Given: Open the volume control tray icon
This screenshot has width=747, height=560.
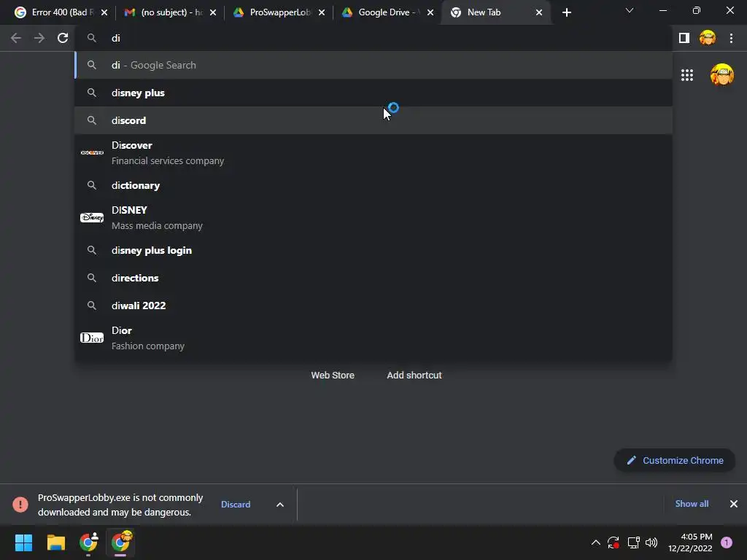Looking at the screenshot, I should [651, 542].
